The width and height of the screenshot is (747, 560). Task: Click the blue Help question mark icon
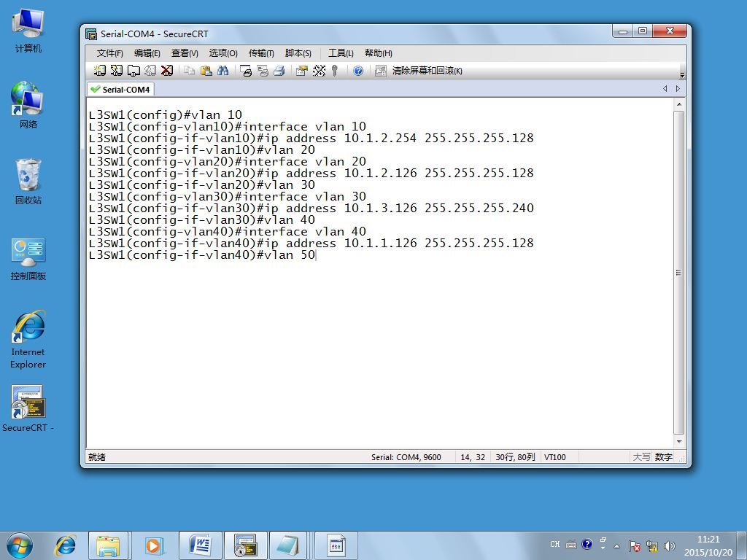358,71
